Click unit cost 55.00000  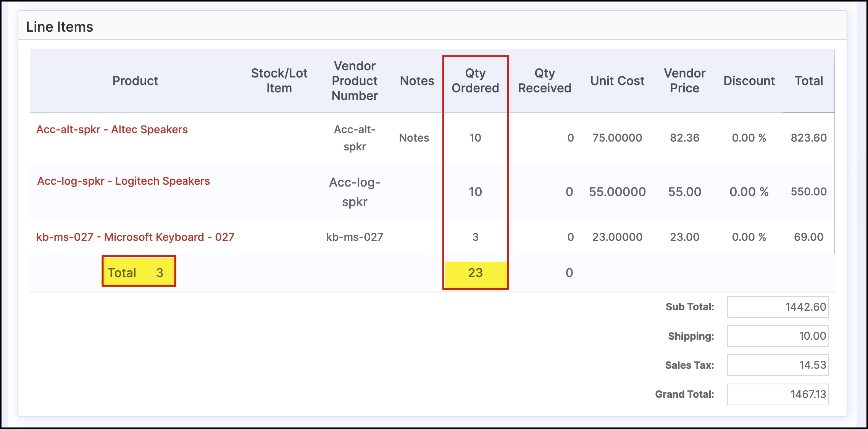[617, 192]
